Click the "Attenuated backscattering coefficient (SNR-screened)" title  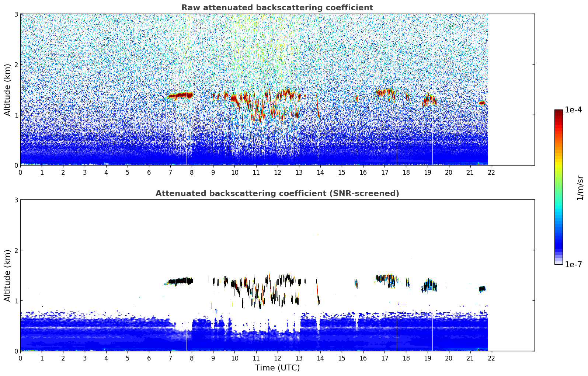pos(277,194)
